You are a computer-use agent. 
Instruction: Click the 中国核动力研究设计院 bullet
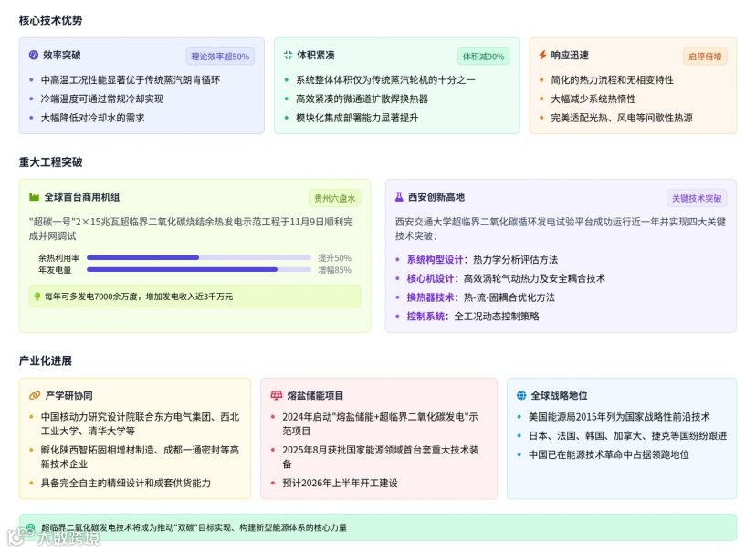pos(140,424)
